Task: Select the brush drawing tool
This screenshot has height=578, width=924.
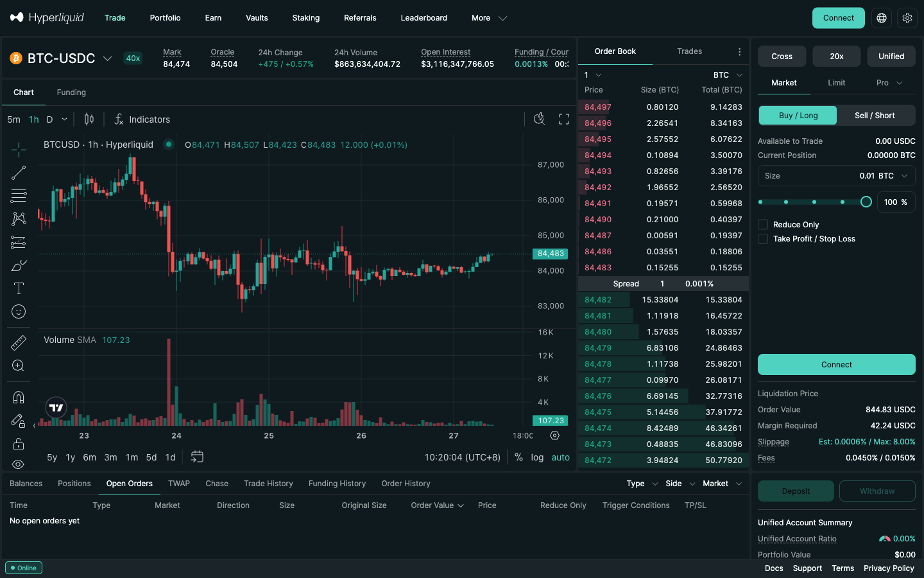Action: point(19,265)
